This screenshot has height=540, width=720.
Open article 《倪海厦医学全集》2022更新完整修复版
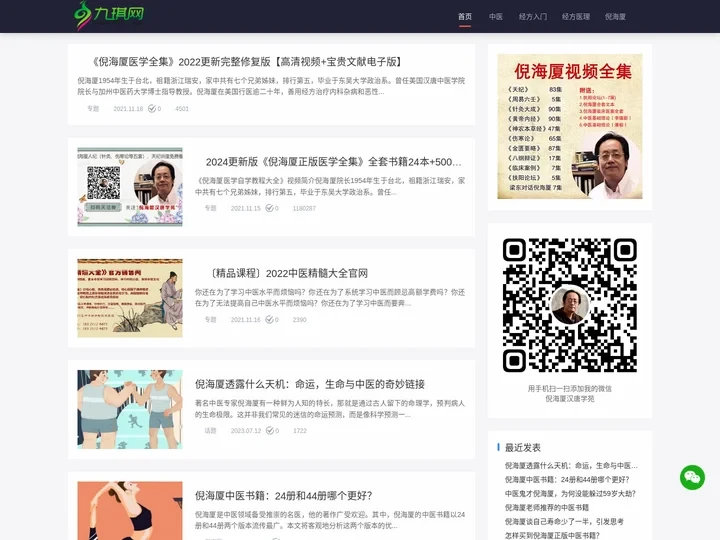coord(245,62)
